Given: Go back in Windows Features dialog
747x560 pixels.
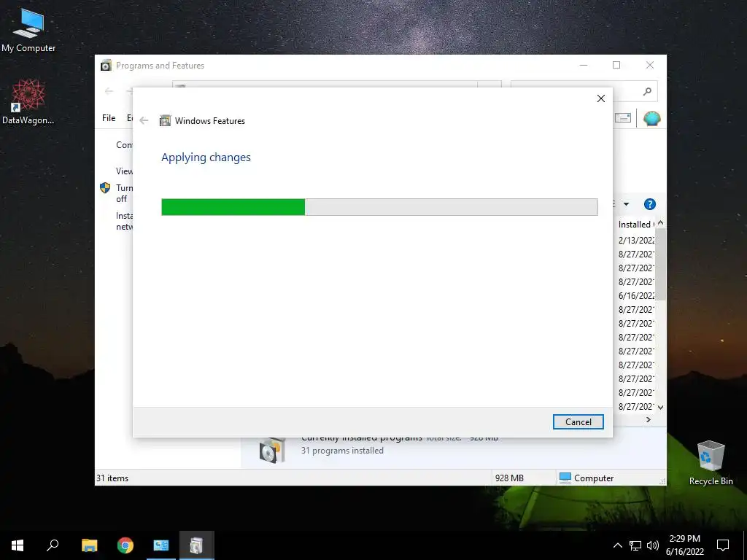Looking at the screenshot, I should [144, 120].
